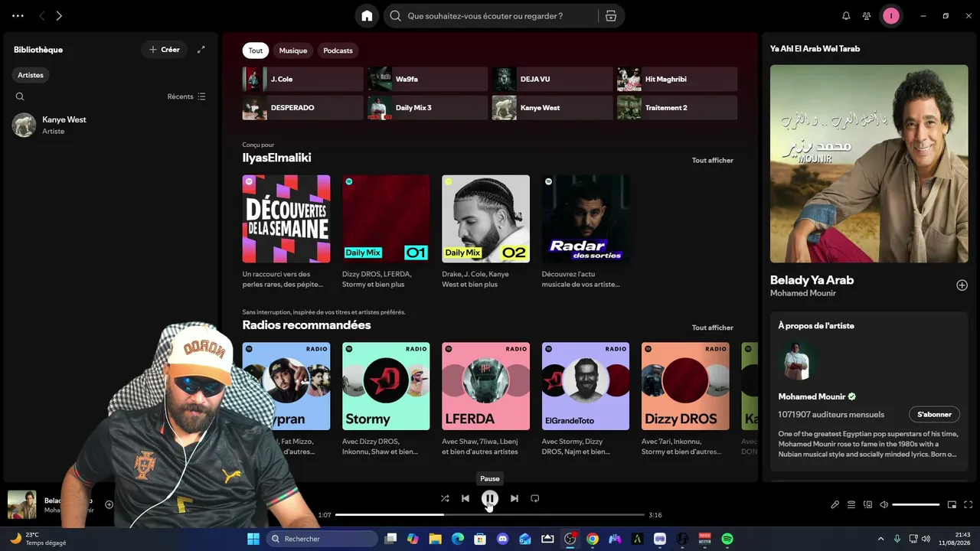
Task: Open the Wa9fa shortcut tile
Action: 428,79
